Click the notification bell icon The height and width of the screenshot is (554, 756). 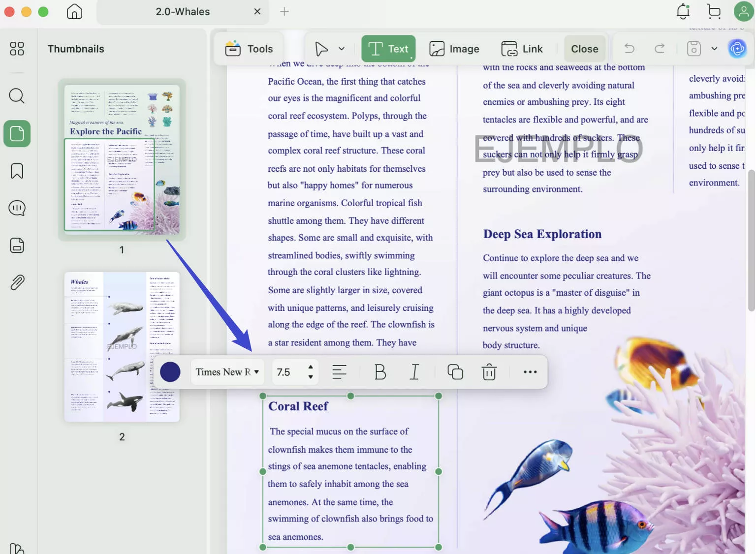coord(683,11)
